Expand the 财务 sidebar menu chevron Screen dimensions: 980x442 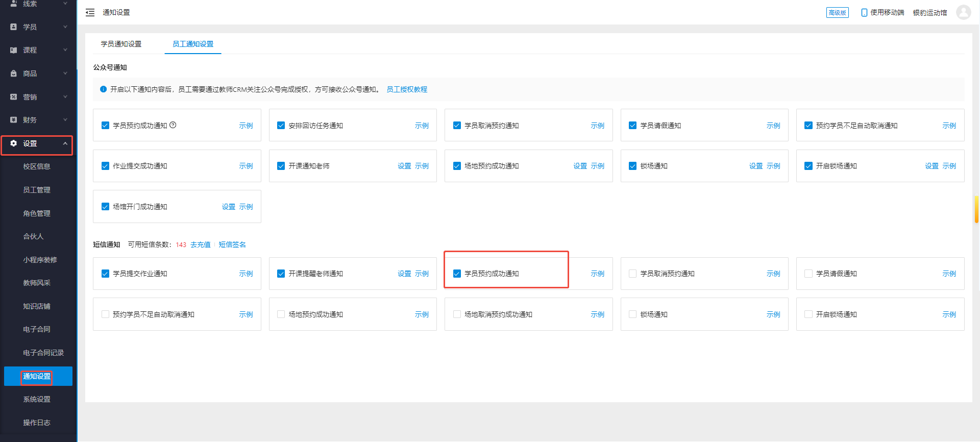tap(65, 120)
